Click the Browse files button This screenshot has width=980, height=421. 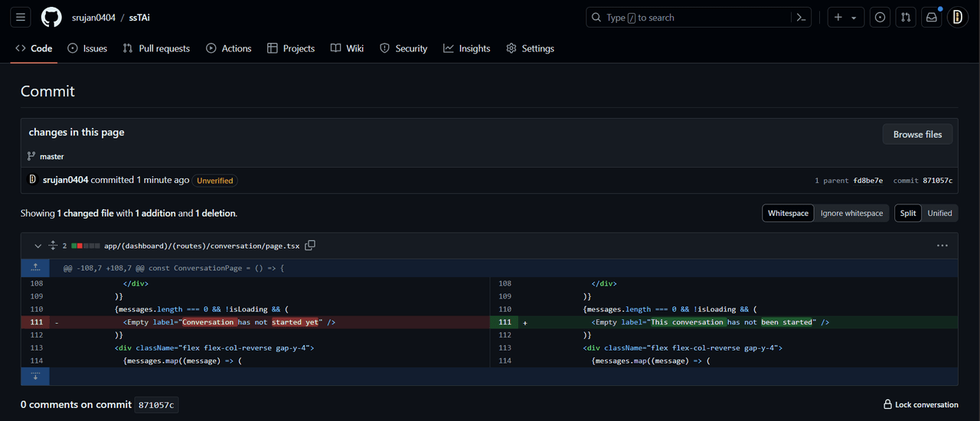pyautogui.click(x=917, y=134)
